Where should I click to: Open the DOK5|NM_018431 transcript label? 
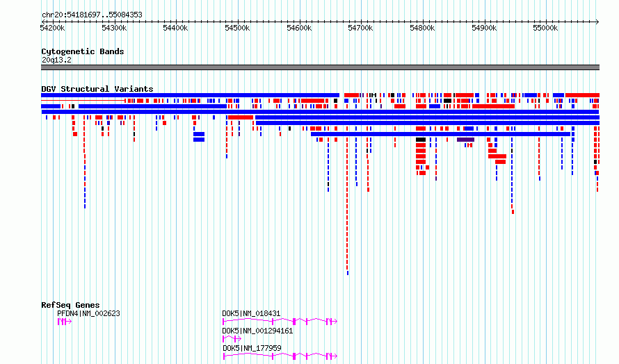point(252,313)
